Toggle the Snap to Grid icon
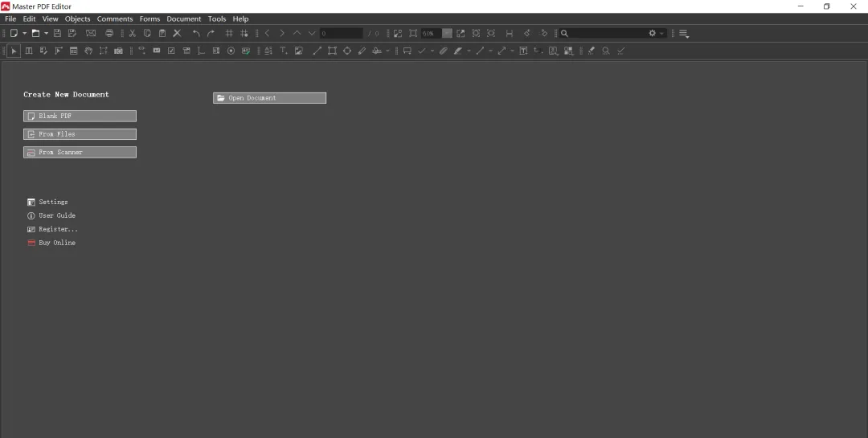 tap(244, 33)
